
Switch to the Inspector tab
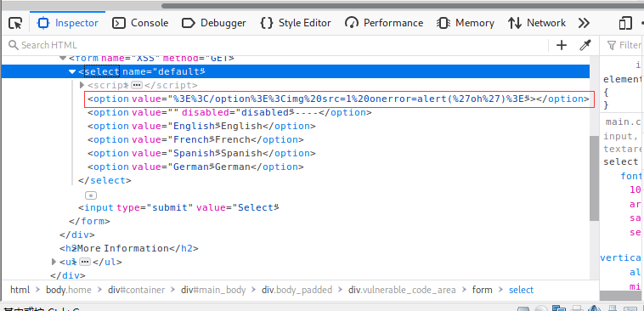[x=68, y=23]
